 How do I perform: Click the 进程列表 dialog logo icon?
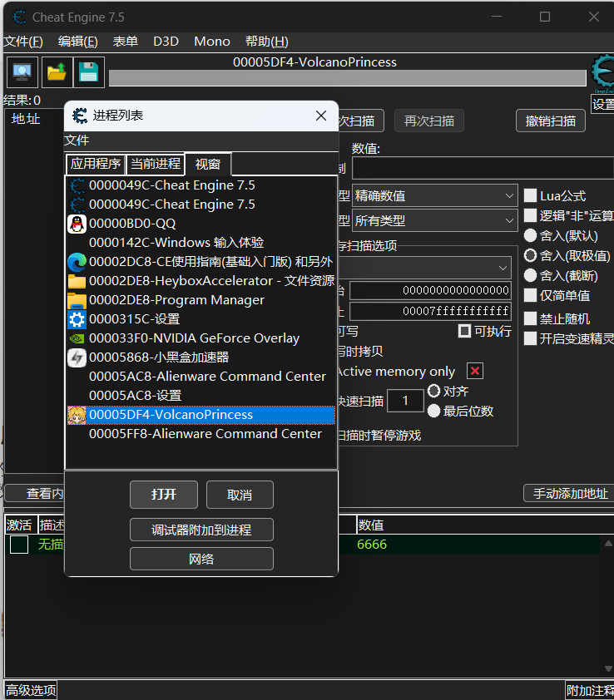(80, 116)
